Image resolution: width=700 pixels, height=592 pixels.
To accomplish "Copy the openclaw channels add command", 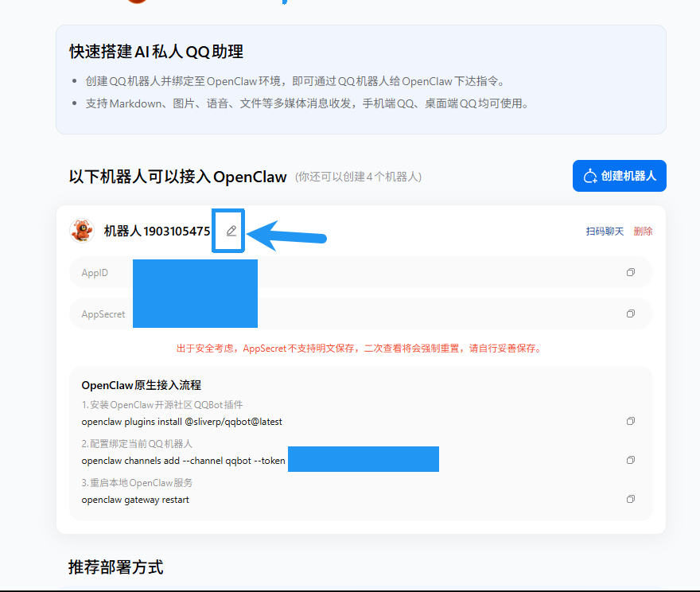I will pos(630,460).
